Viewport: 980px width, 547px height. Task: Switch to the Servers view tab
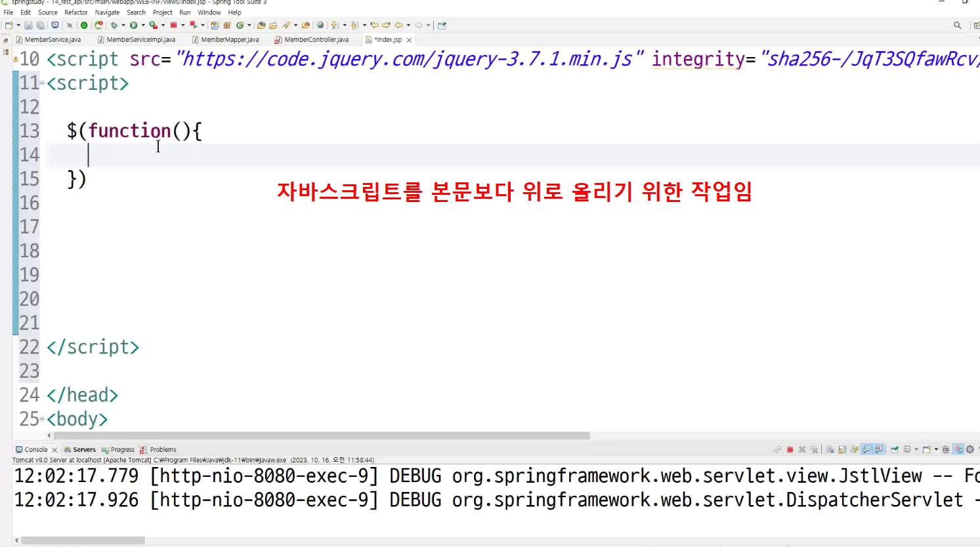(79, 449)
